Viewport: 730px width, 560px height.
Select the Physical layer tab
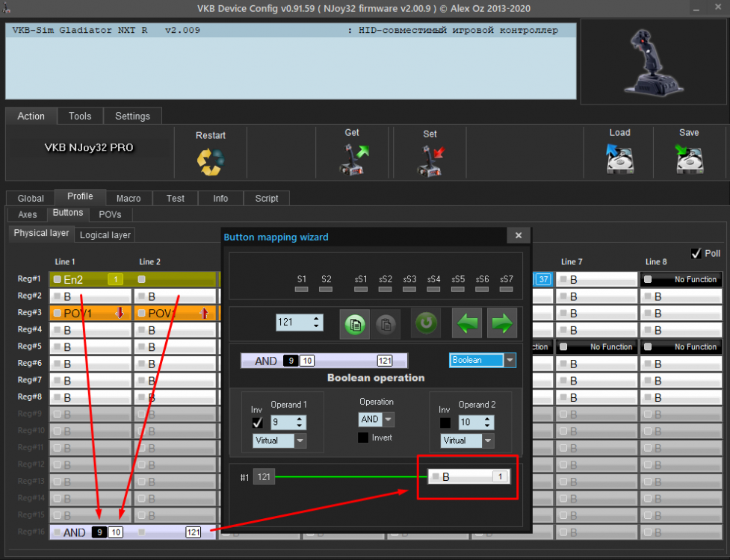(41, 233)
